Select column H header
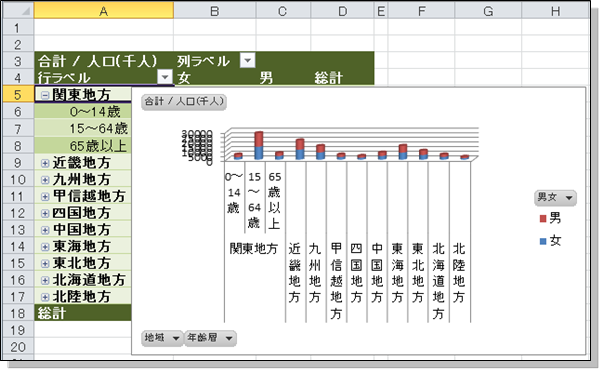The image size is (599, 369). pyautogui.click(x=555, y=11)
